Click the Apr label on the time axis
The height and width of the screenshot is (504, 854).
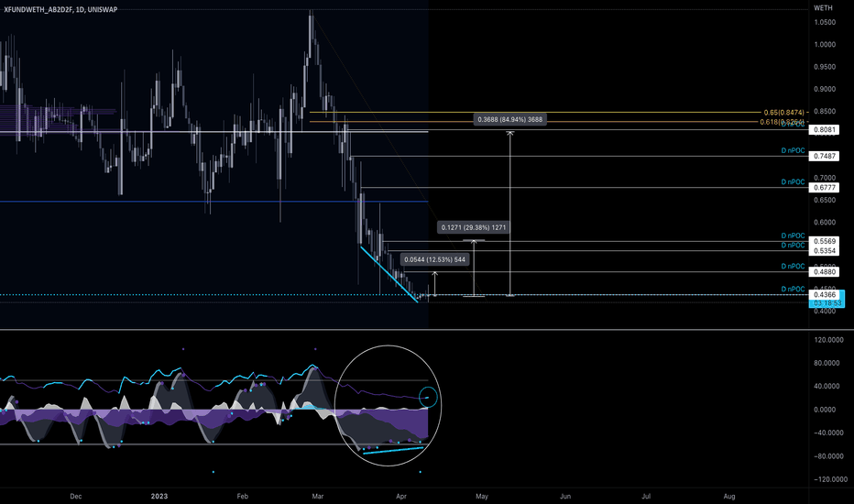401,497
